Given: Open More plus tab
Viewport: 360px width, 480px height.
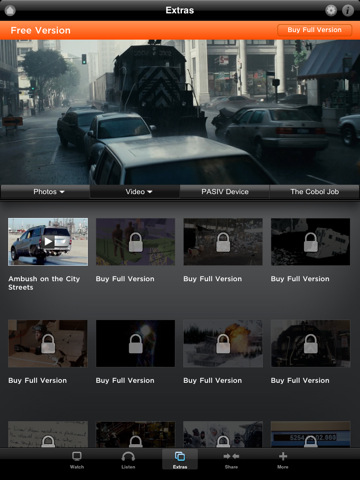Looking at the screenshot, I should 283,460.
